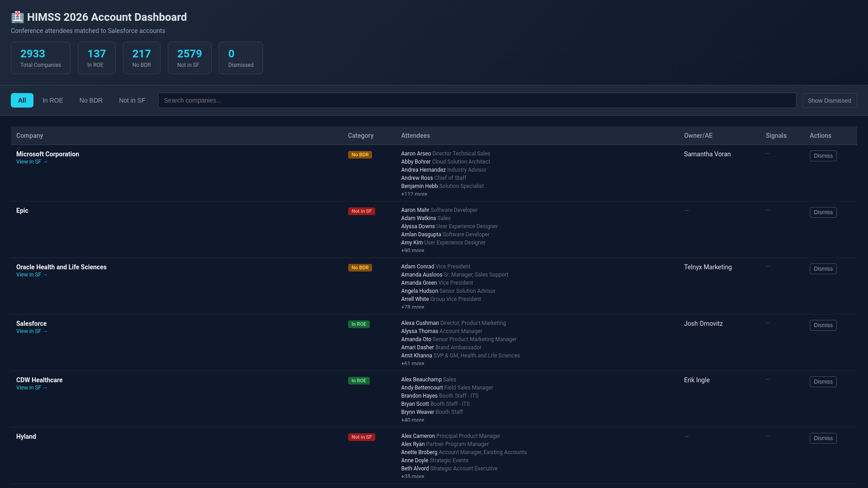Click the In ROE badge for CDW Healthcare
Screen dimensions: 868x488
pyautogui.click(x=359, y=380)
